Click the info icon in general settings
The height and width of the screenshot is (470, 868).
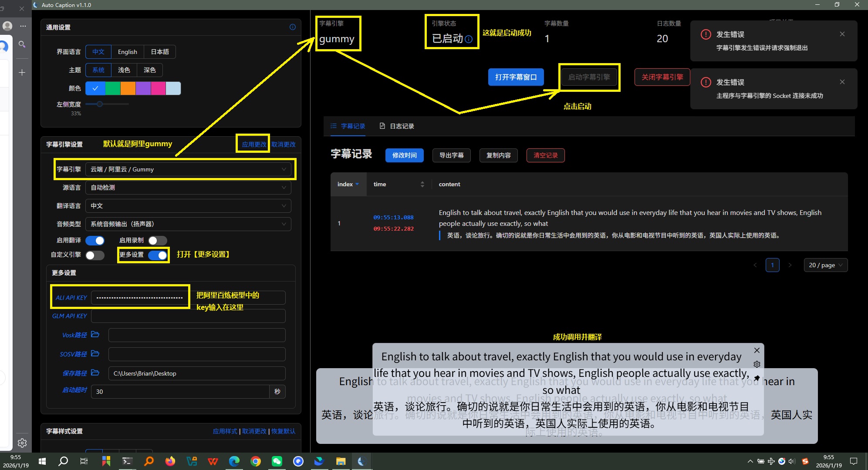pyautogui.click(x=292, y=27)
